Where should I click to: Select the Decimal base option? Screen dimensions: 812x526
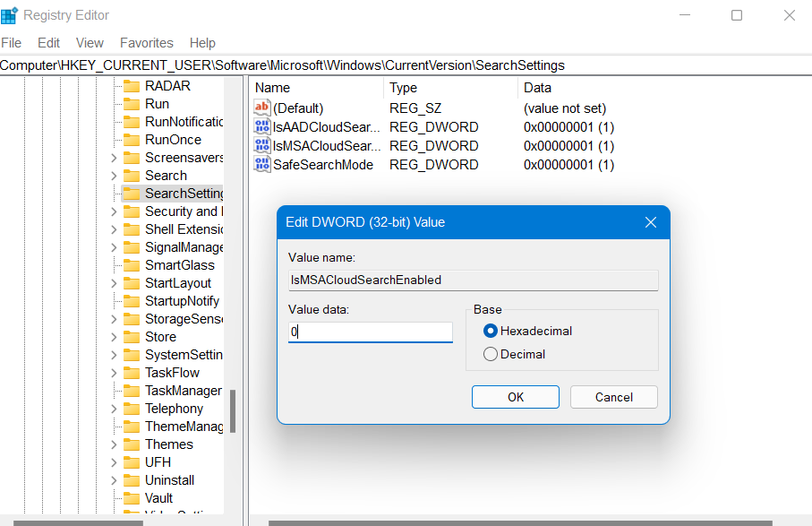(491, 354)
